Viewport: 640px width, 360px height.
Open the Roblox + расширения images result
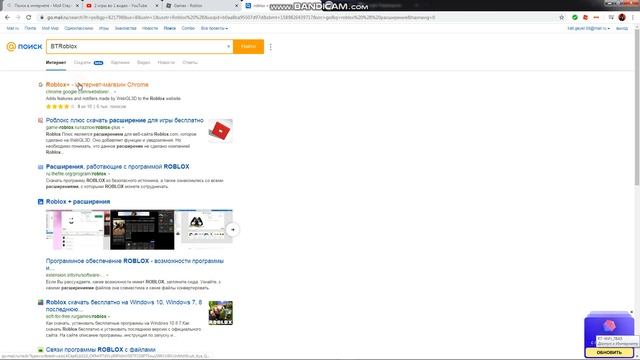tap(78, 202)
